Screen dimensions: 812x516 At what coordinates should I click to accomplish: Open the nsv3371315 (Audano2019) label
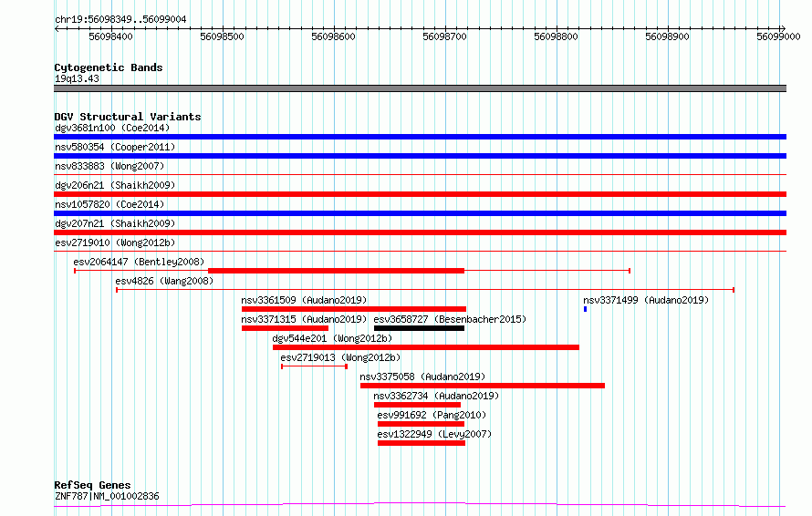(x=304, y=319)
